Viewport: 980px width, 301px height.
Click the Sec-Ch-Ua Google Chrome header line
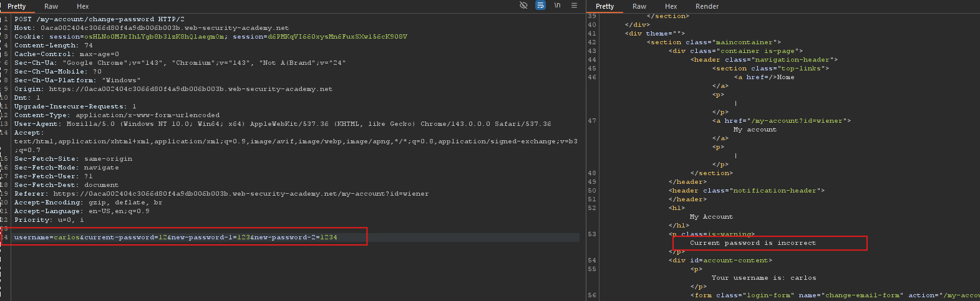[180, 63]
